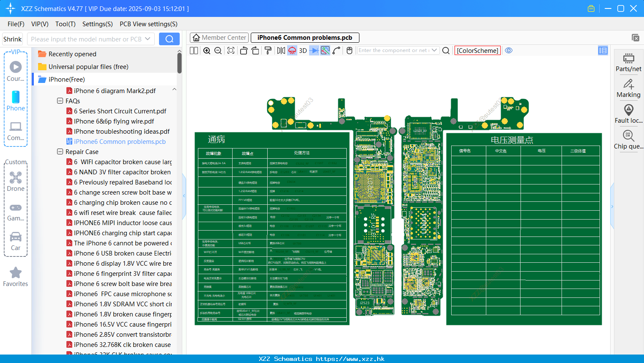The image size is (644, 363).
Task: Toggle the diode mode button
Action: pos(314,50)
